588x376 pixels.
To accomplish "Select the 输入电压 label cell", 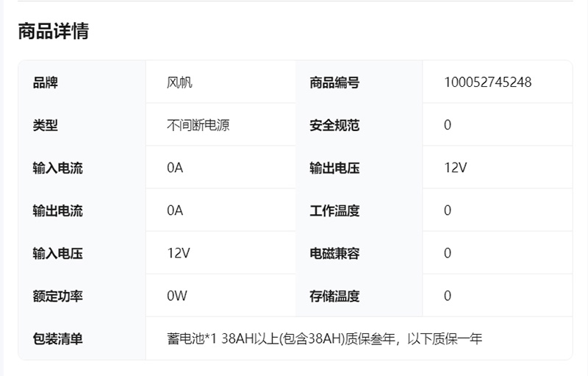I will pyautogui.click(x=57, y=253).
